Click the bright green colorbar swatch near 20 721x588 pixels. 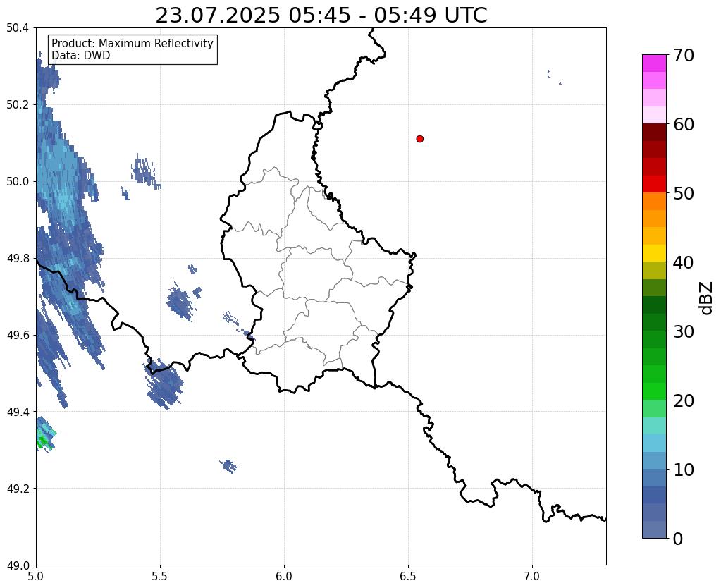pos(654,391)
